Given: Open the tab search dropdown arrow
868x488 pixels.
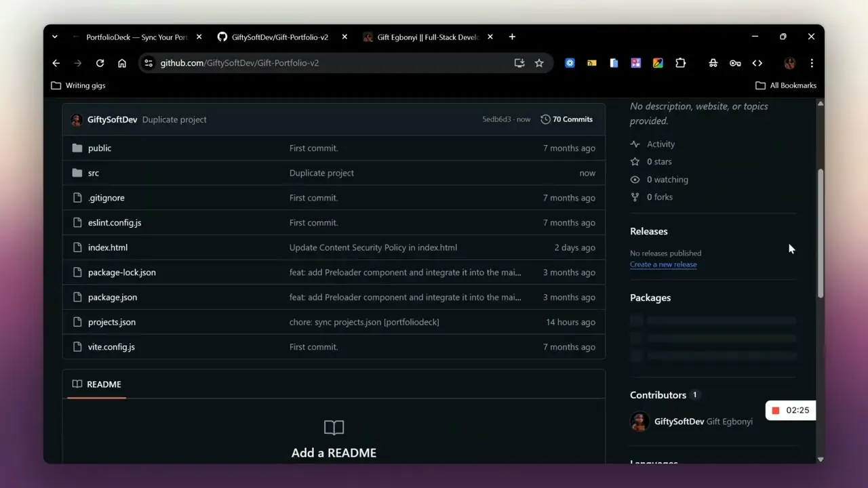Looking at the screenshot, I should [55, 37].
